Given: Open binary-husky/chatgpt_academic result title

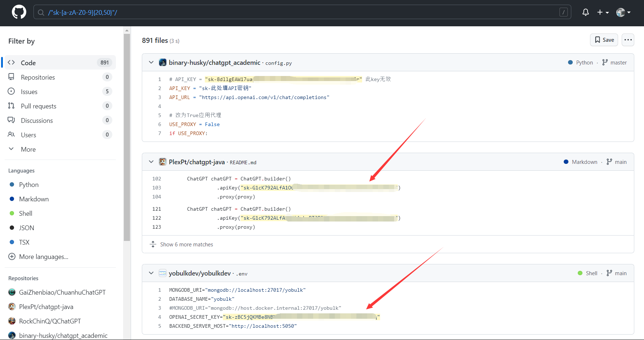Looking at the screenshot, I should (x=215, y=63).
